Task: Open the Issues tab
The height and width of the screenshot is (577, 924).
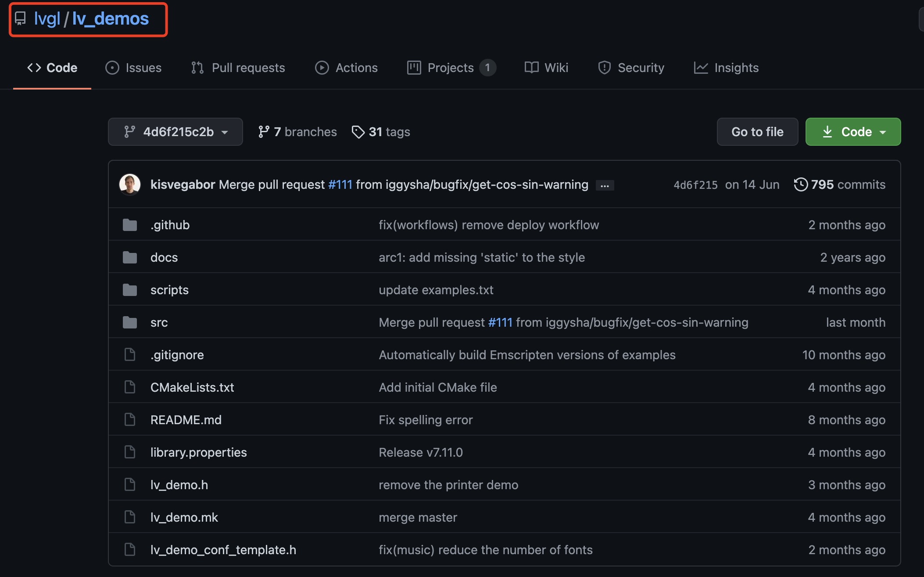Action: click(x=133, y=68)
